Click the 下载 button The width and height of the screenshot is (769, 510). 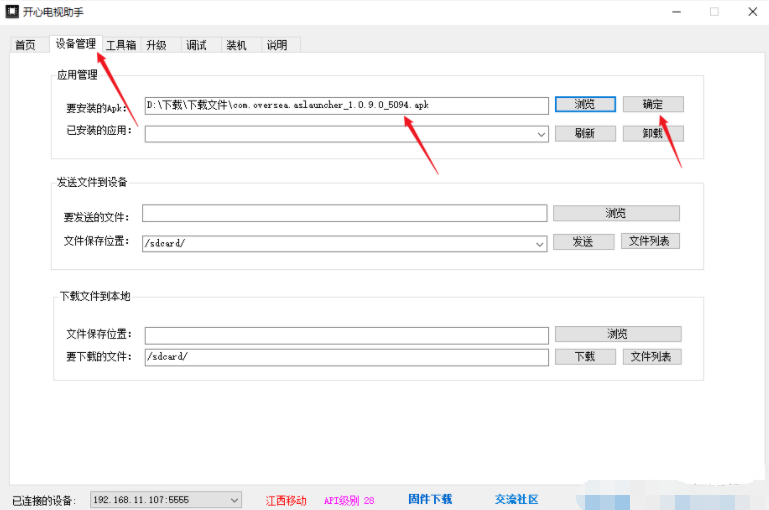585,357
